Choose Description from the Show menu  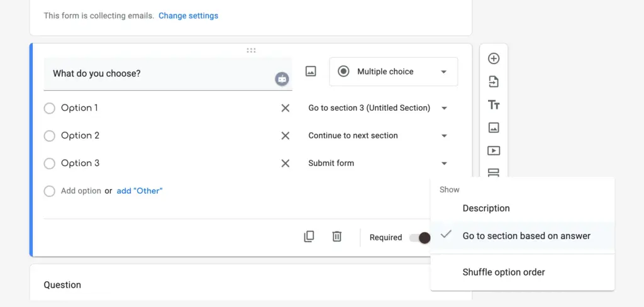click(x=486, y=208)
